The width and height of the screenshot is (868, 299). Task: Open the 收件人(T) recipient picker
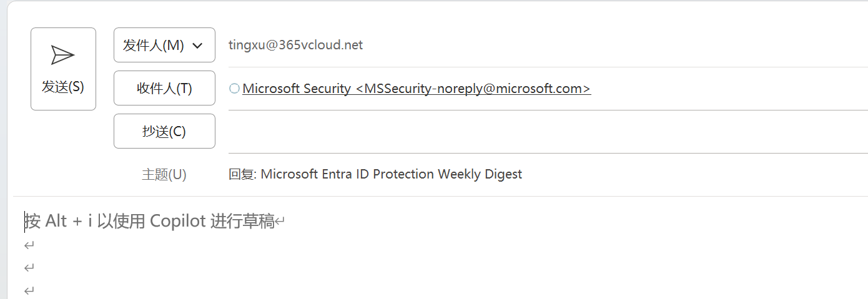pyautogui.click(x=164, y=88)
